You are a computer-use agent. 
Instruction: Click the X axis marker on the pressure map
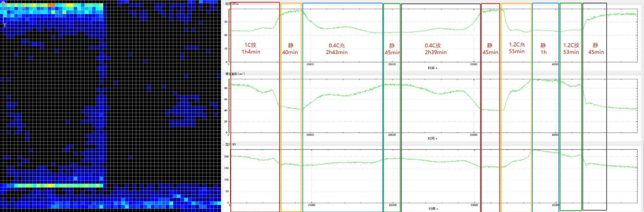(23, 6)
